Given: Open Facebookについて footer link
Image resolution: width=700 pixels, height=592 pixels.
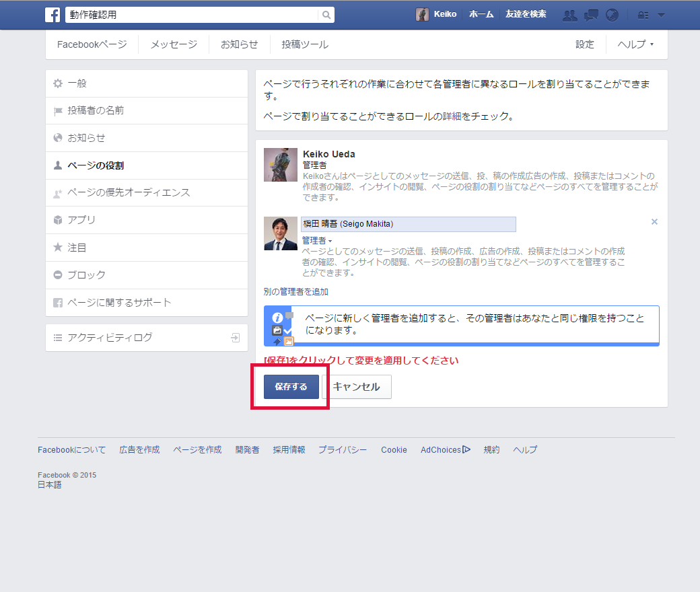Looking at the screenshot, I should click(71, 449).
